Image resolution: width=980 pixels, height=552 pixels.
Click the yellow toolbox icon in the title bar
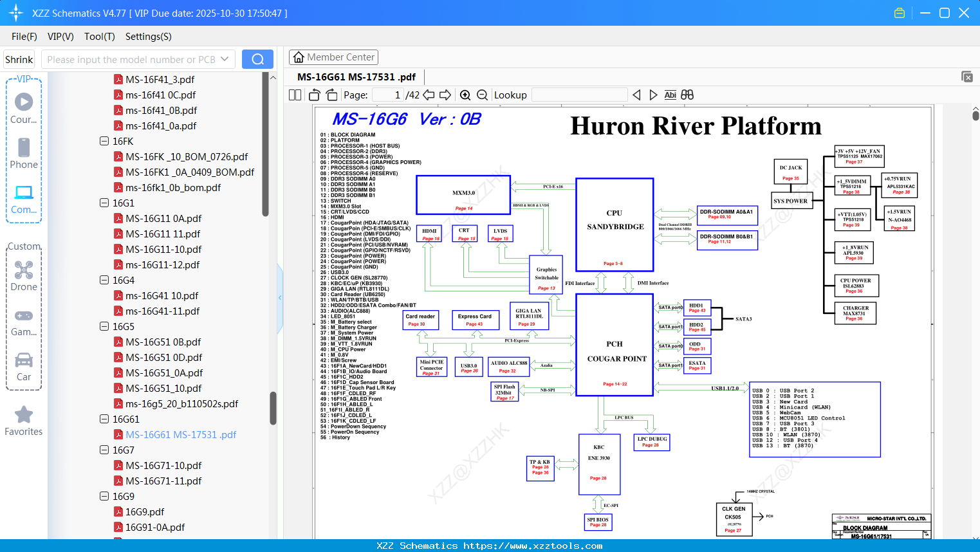click(900, 13)
